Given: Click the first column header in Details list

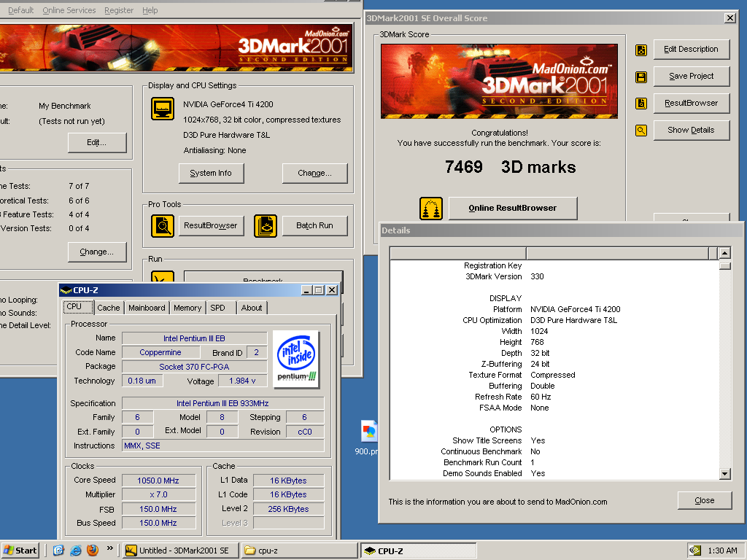Looking at the screenshot, I should pos(458,253).
